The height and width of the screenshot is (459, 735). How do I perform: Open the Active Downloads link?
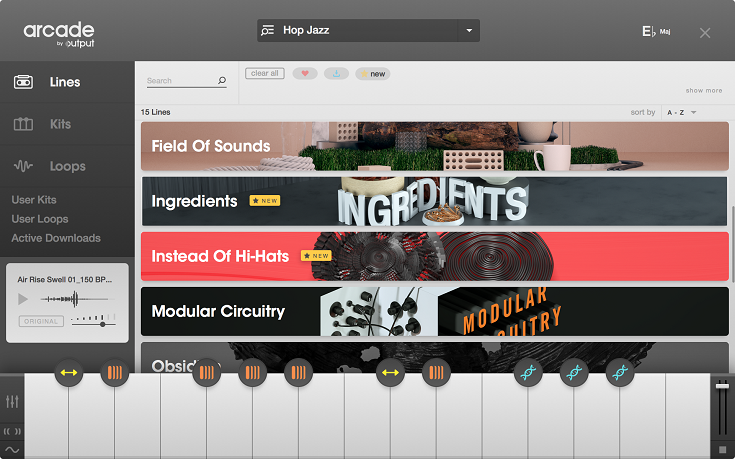(56, 238)
